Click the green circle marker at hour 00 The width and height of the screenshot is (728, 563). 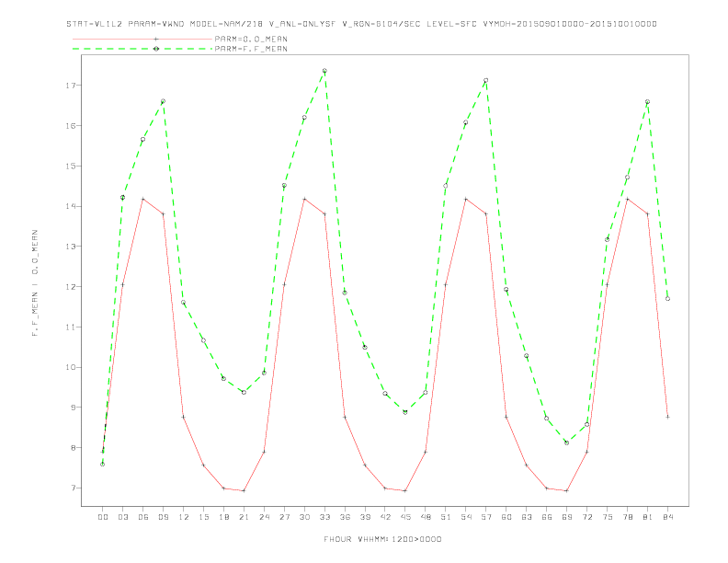(x=103, y=464)
